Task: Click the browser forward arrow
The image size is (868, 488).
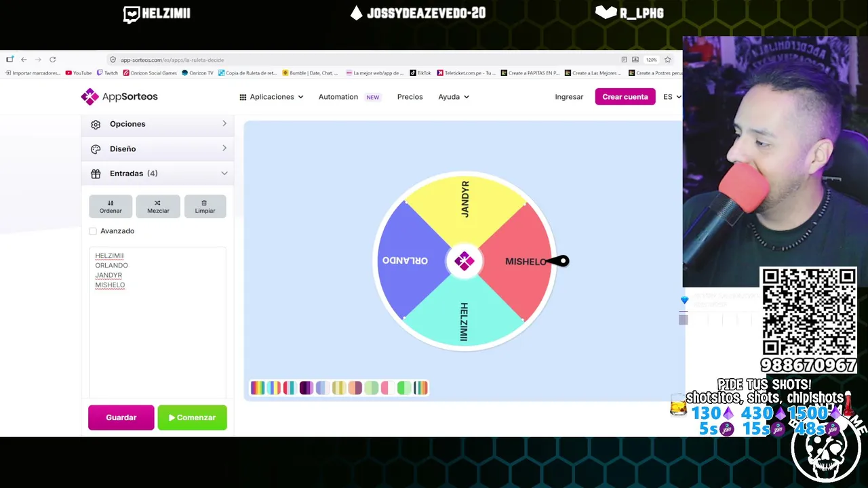Action: coord(38,60)
